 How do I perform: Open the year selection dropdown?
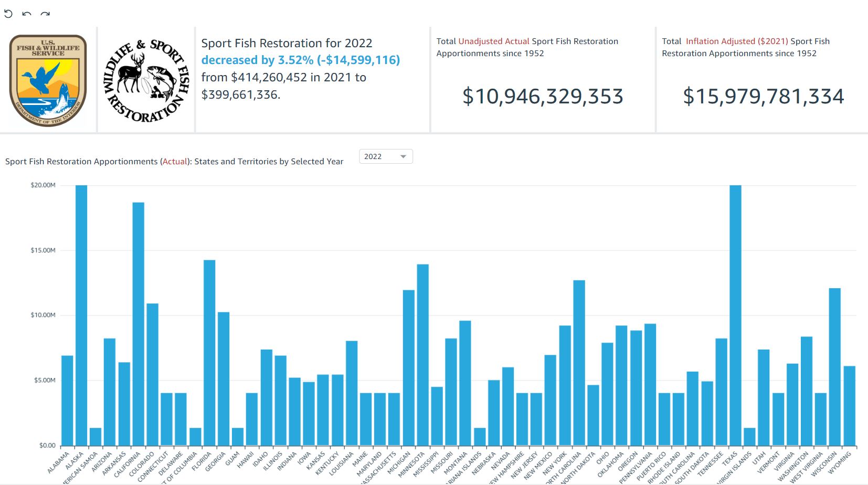coord(386,156)
